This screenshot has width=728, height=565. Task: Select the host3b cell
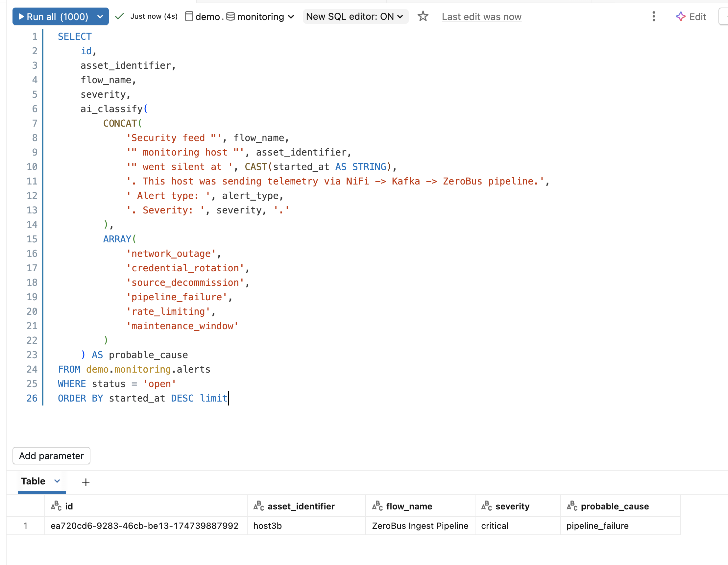[x=306, y=526]
